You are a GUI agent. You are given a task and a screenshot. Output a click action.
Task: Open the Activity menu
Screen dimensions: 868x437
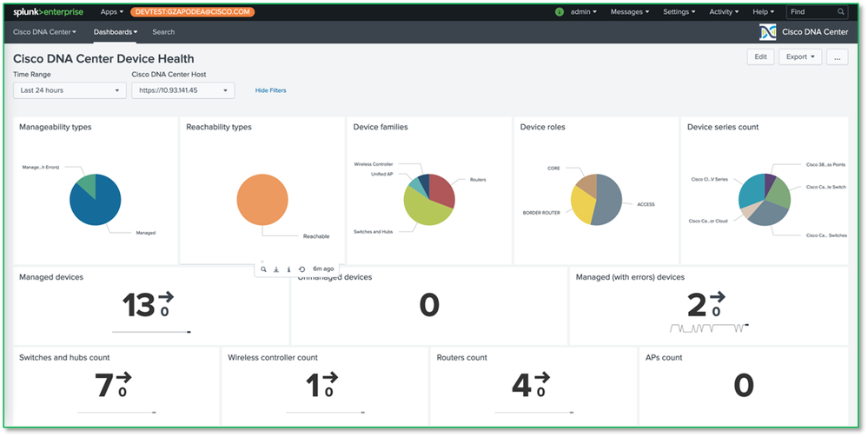(724, 11)
